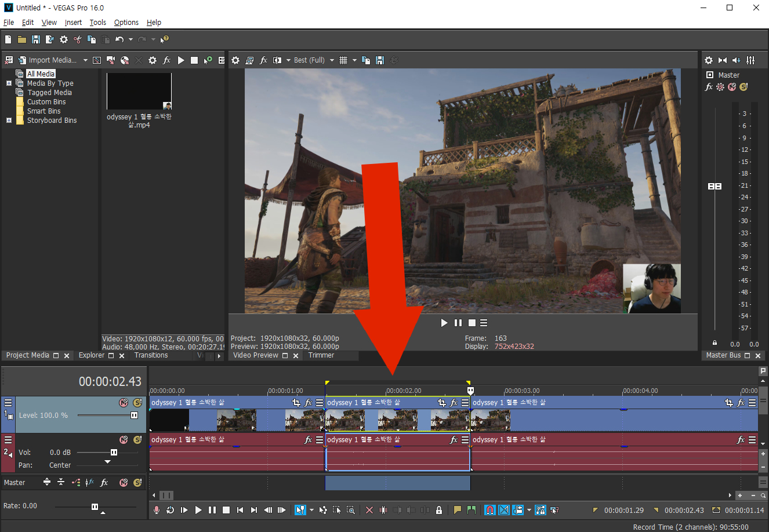Viewport: 769px width, 532px height.
Task: Insert a region using the green region icon
Action: (x=471, y=510)
